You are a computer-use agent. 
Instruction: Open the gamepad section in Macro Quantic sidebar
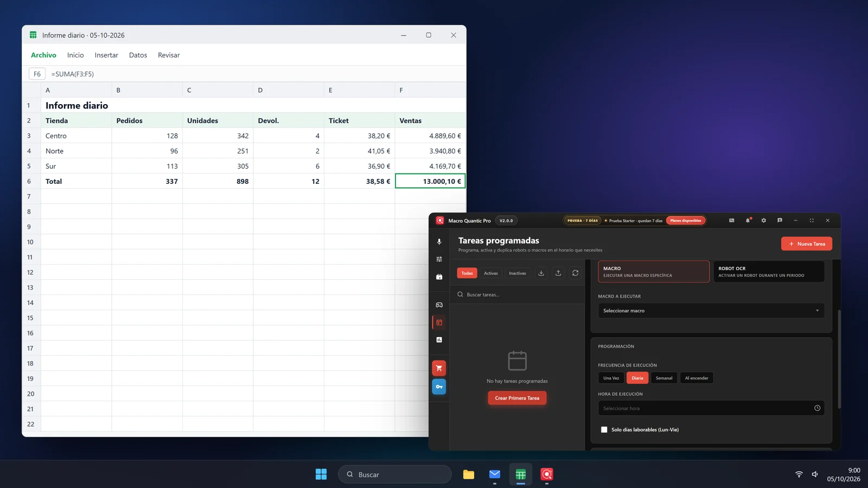tap(439, 305)
